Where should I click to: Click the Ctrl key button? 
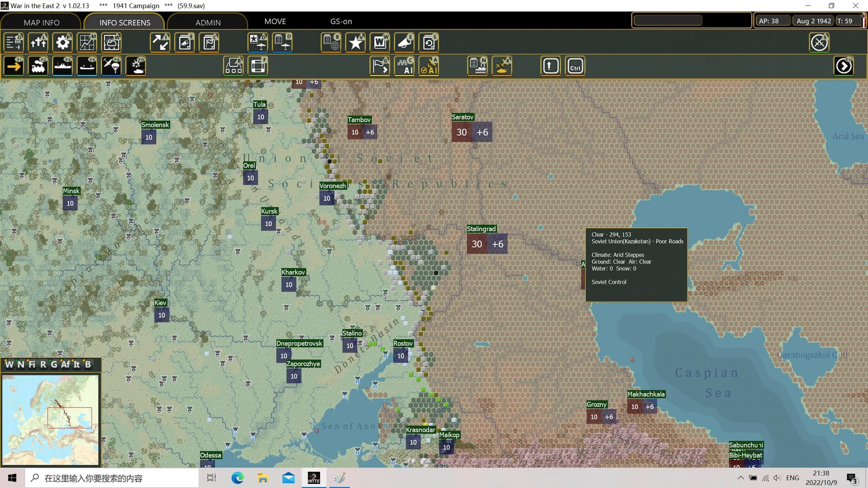coord(575,66)
